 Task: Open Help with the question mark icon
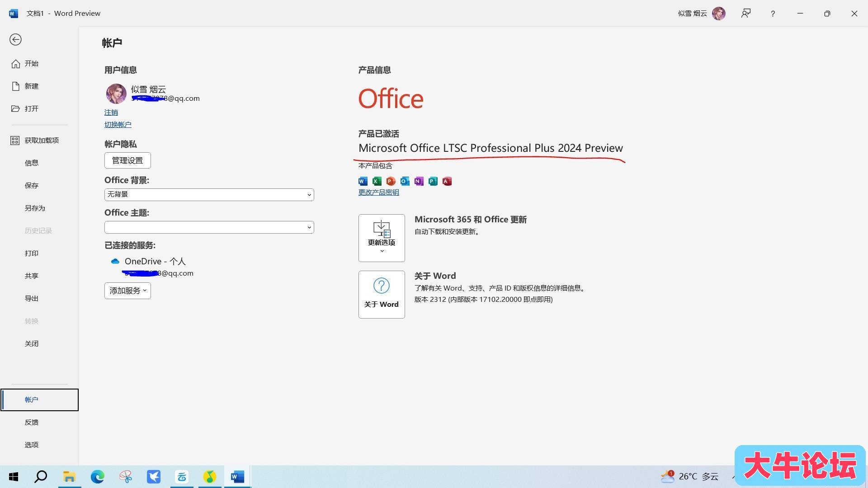coord(773,14)
